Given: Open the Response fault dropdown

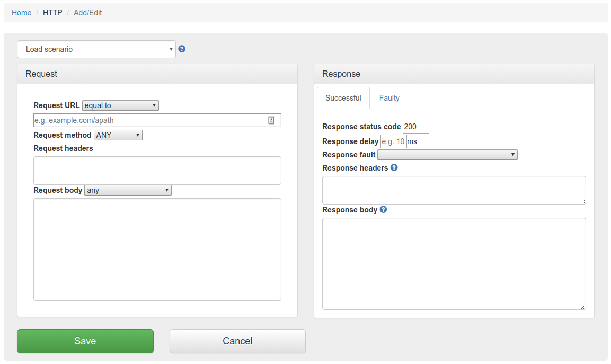Looking at the screenshot, I should click(447, 155).
